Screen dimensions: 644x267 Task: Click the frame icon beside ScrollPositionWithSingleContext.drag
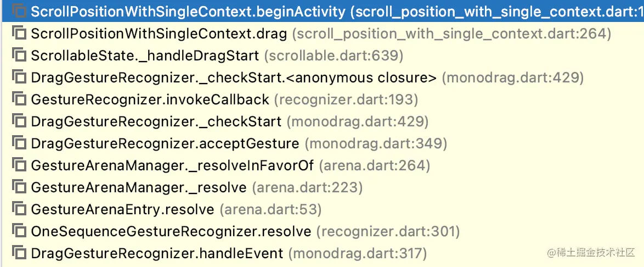coord(19,34)
